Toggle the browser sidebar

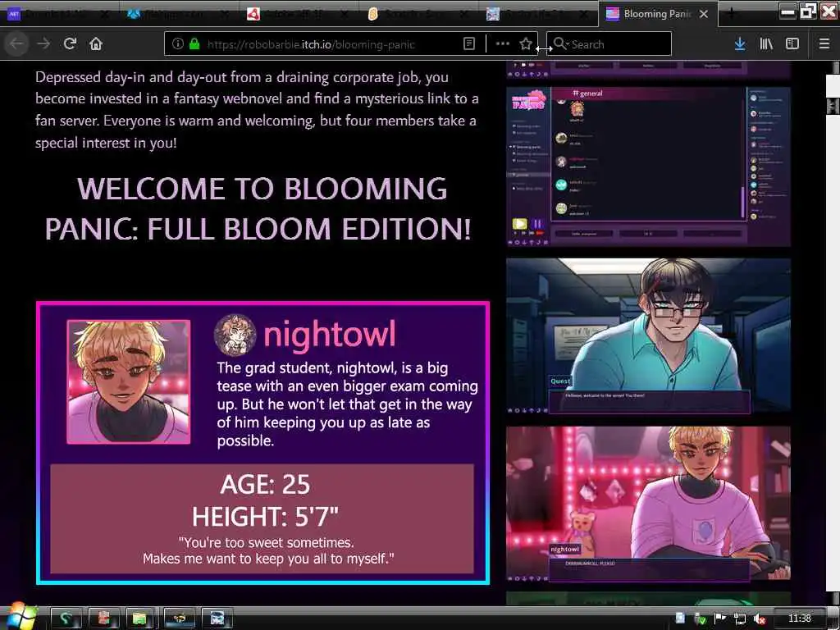792,44
